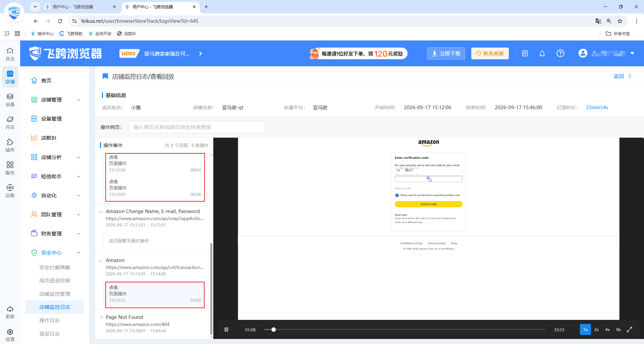Open the account dropdown arrow in the header
Image resolution: width=644 pixels, height=344 pixels.
(x=632, y=54)
